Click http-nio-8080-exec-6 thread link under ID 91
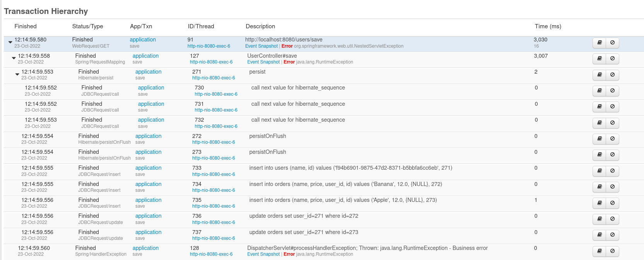The height and width of the screenshot is (260, 644). pyautogui.click(x=209, y=46)
